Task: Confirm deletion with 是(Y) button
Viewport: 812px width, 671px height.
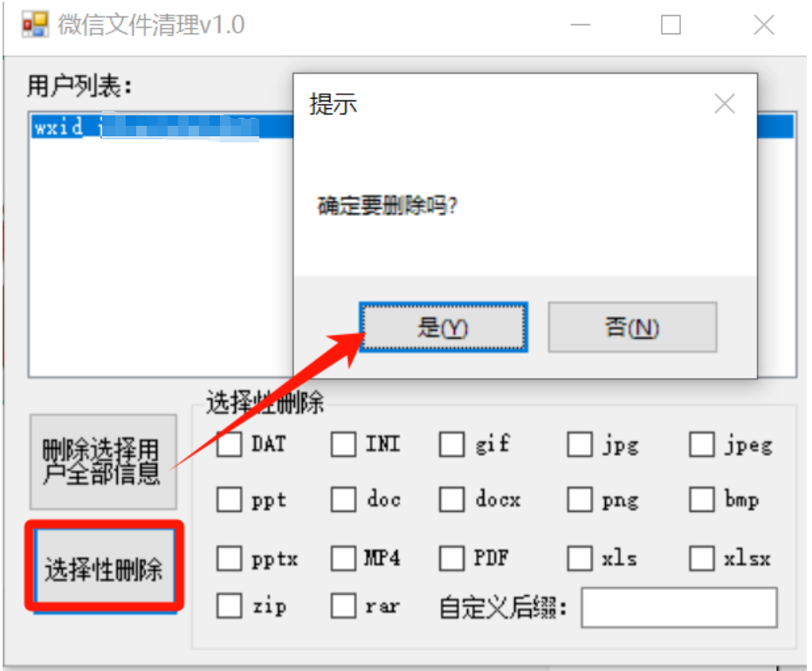Action: click(444, 328)
